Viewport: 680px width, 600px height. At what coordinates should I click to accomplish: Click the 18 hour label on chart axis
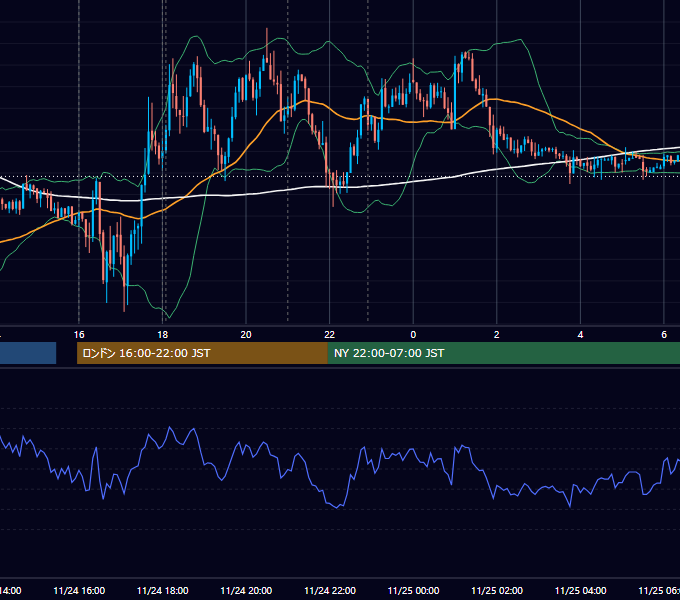[x=163, y=335]
